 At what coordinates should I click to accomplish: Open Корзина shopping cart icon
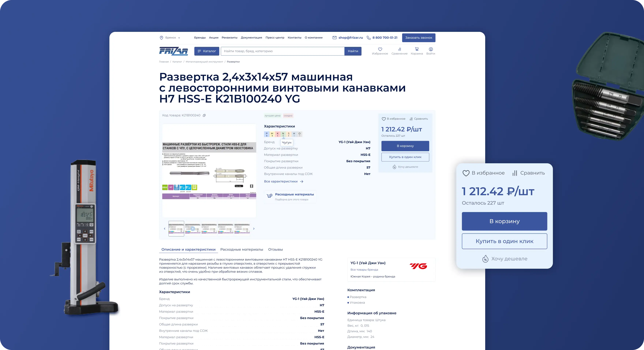[417, 49]
